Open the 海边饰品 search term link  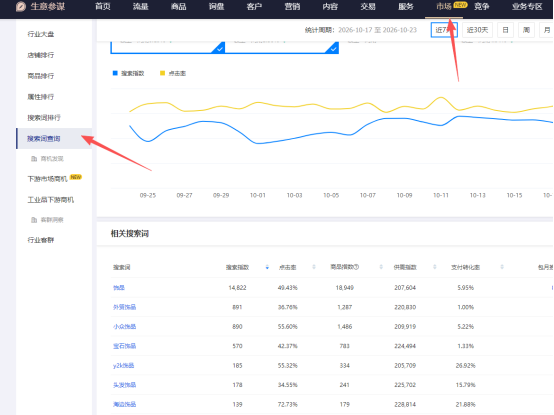[x=124, y=404]
